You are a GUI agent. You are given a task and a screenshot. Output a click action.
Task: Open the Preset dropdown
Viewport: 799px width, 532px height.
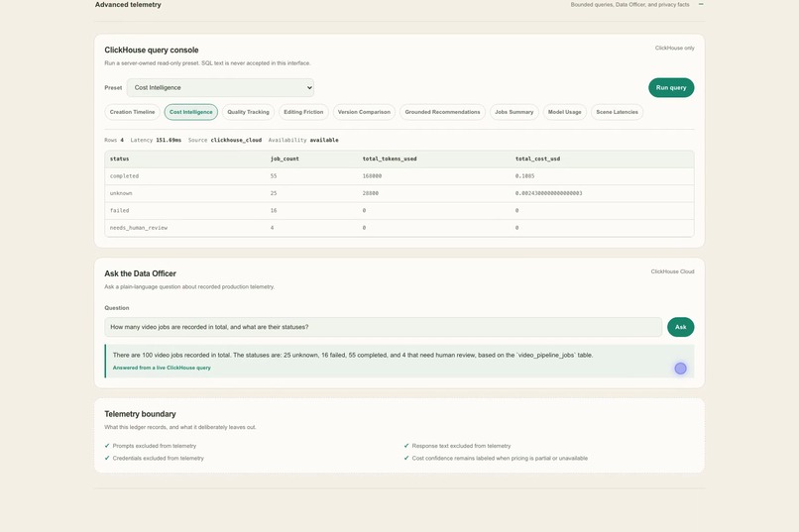(220, 87)
